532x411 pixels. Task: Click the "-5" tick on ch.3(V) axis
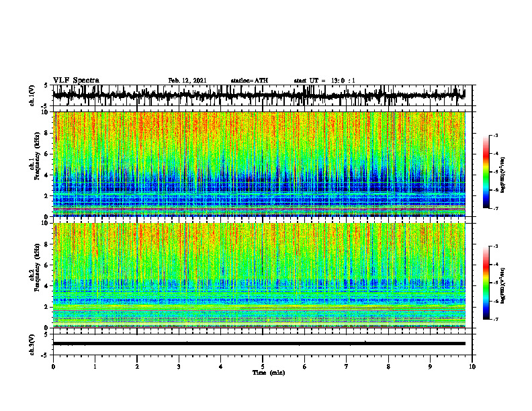click(46, 355)
